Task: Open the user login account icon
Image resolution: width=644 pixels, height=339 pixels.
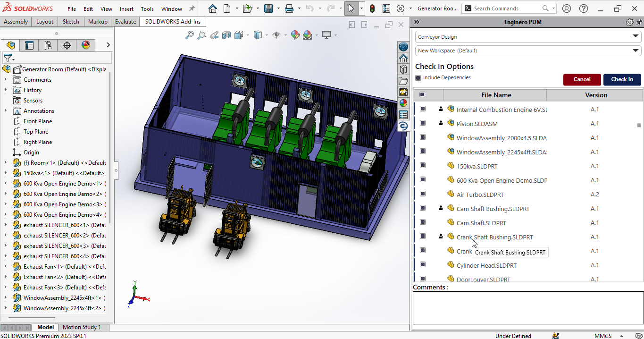Action: point(567,8)
